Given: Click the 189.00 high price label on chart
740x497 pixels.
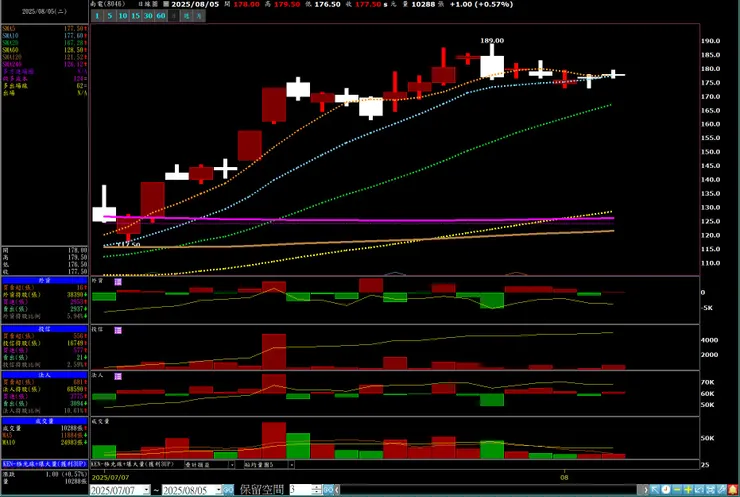Looking at the screenshot, I should (492, 41).
